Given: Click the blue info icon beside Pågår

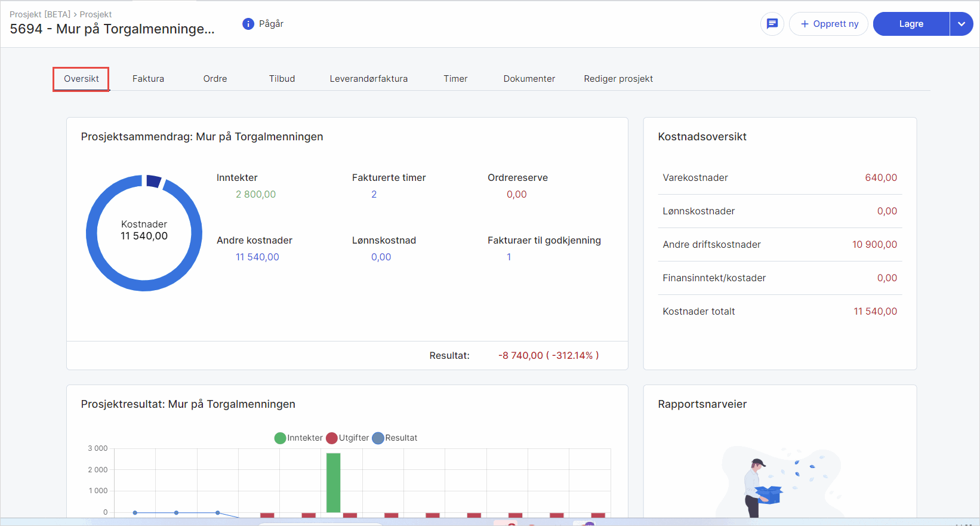Looking at the screenshot, I should point(248,24).
